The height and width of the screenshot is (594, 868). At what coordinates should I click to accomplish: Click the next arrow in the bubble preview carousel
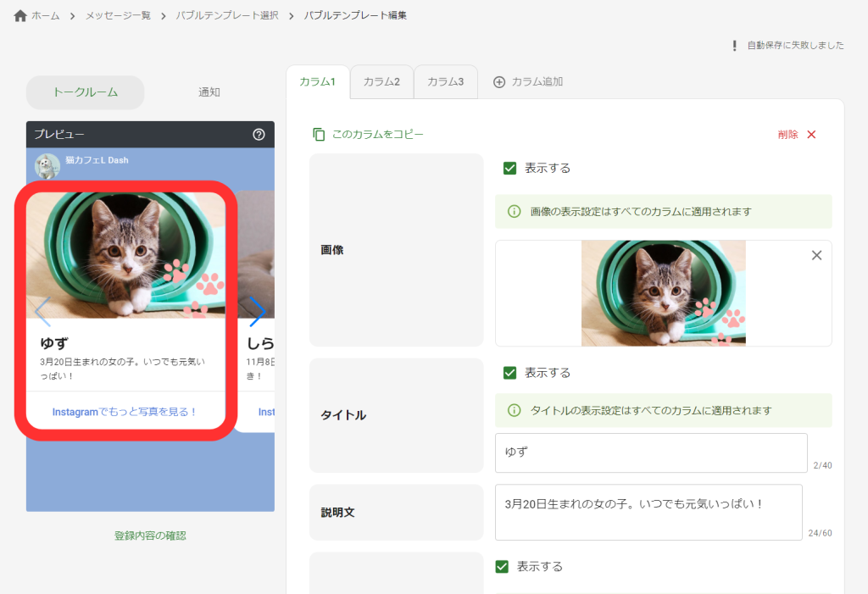(x=259, y=311)
